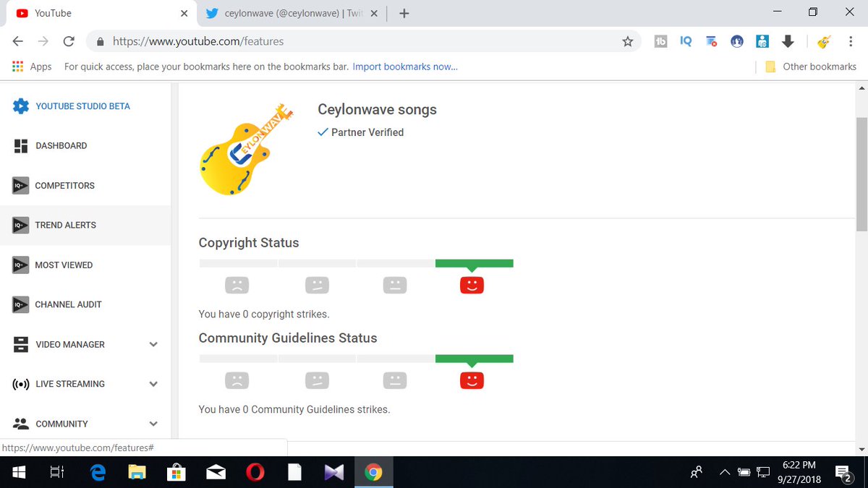The height and width of the screenshot is (488, 868).
Task: Open the taskbar clock and date
Action: click(x=800, y=472)
